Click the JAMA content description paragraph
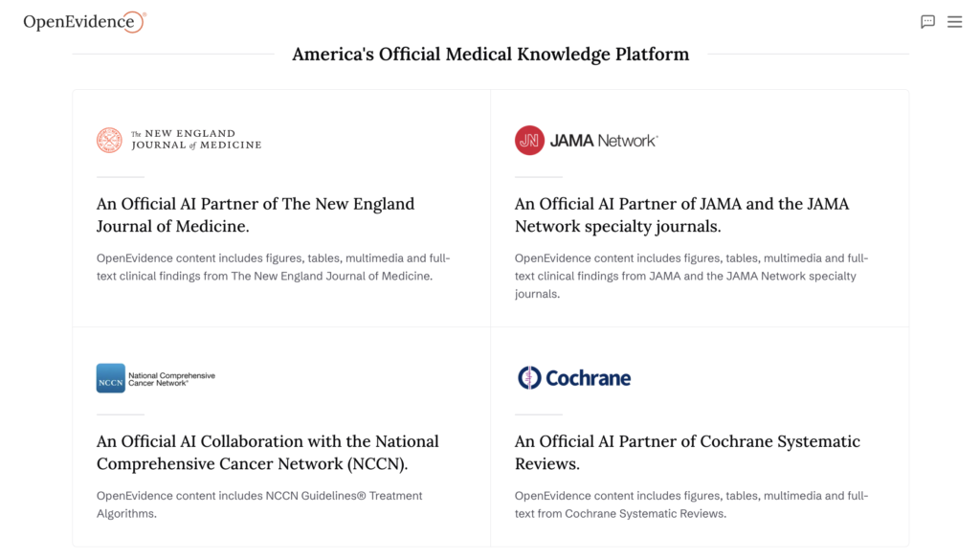Viewport: 980px width, 559px height. click(x=691, y=276)
